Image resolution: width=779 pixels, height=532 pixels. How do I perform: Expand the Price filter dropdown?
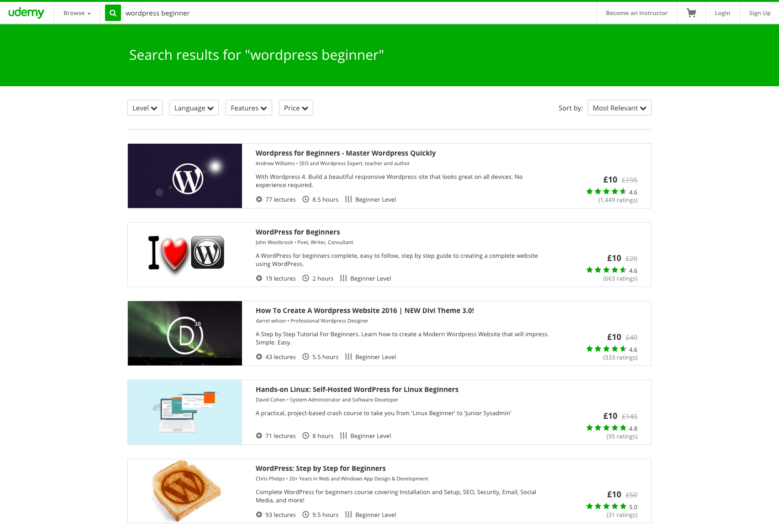296,108
